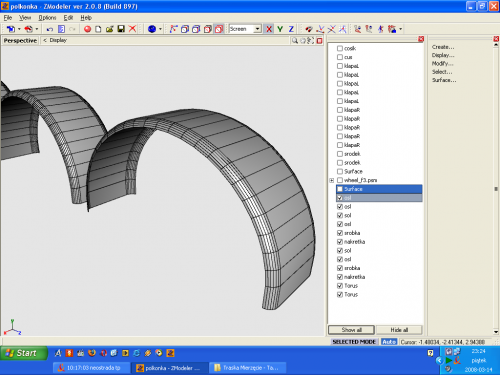Check the highlighted Surface checkbox
Screen dimensions: 500x375
click(x=340, y=189)
